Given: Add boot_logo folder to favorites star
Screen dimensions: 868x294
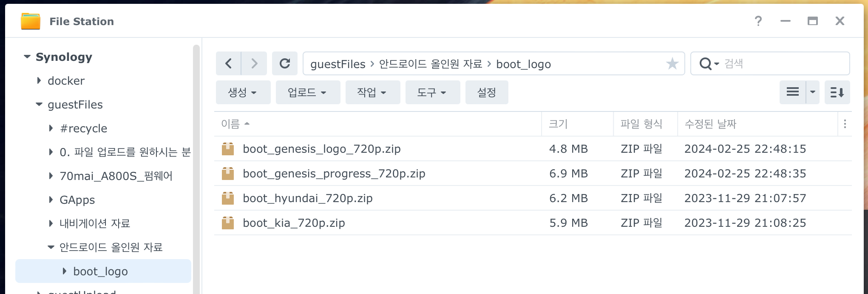Looking at the screenshot, I should point(672,64).
